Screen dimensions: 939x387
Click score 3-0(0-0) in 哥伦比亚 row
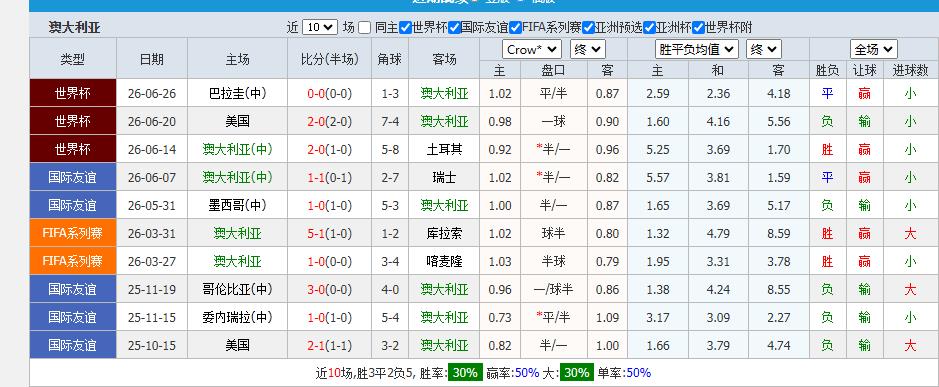click(x=329, y=289)
